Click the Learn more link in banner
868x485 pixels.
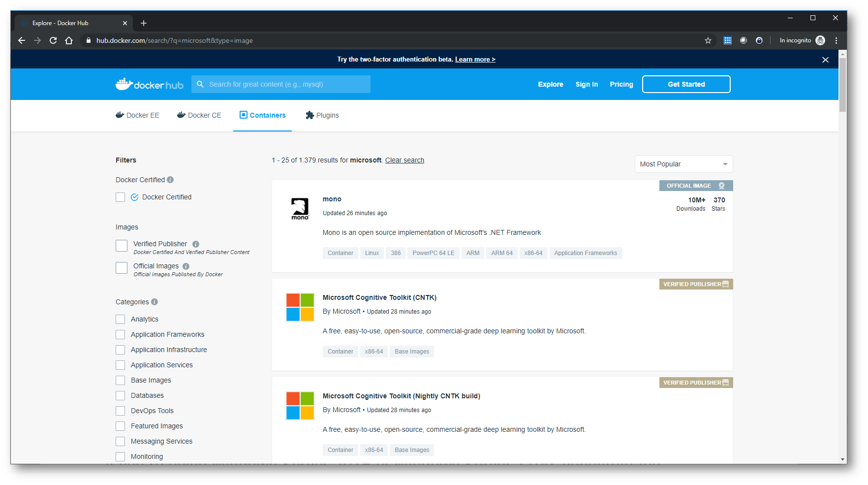click(475, 60)
